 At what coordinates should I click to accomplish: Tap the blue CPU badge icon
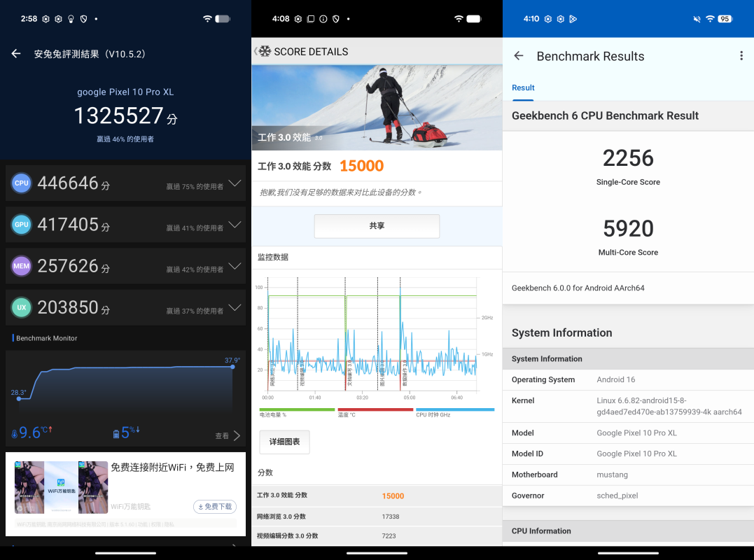coord(21,183)
